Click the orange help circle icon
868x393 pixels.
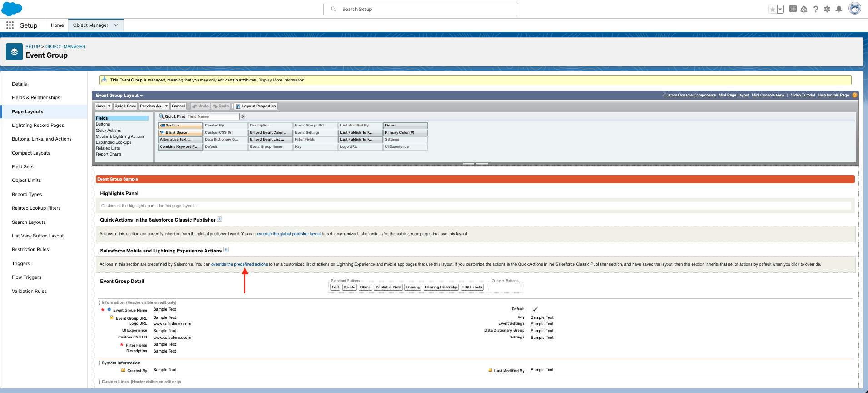tap(854, 95)
